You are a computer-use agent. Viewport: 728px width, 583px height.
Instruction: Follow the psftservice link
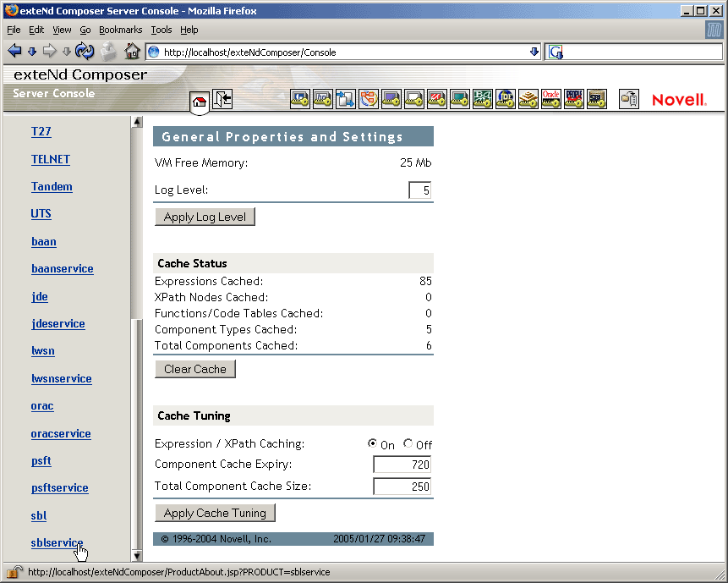point(59,487)
